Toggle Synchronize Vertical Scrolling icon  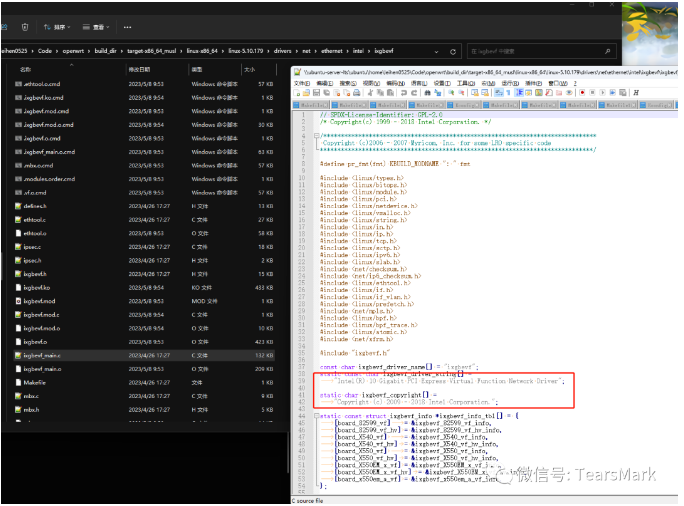(x=475, y=92)
